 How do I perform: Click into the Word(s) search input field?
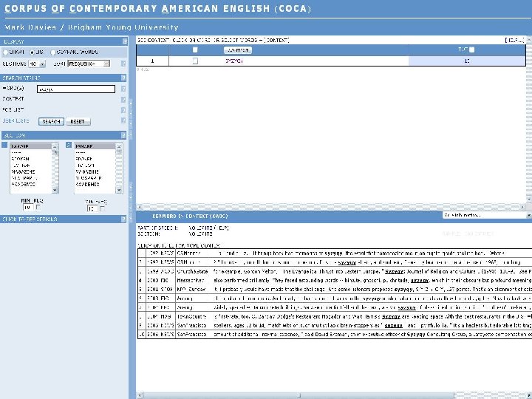click(76, 89)
